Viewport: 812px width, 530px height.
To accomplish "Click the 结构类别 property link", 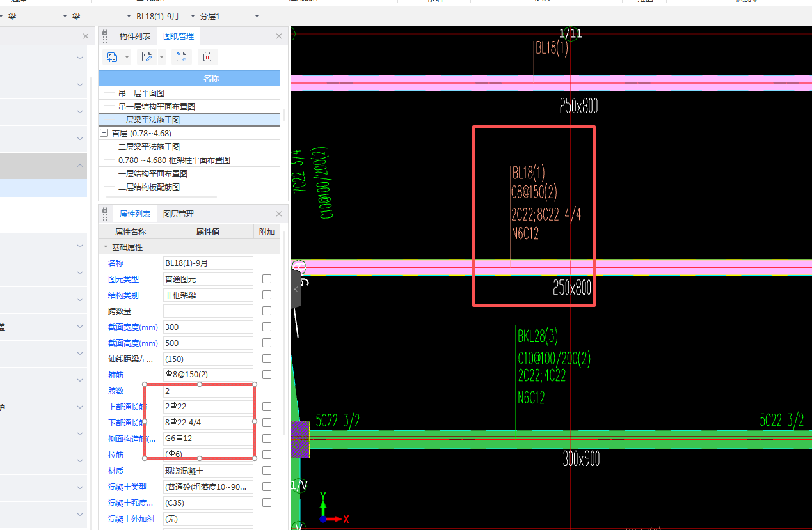I will pos(123,295).
